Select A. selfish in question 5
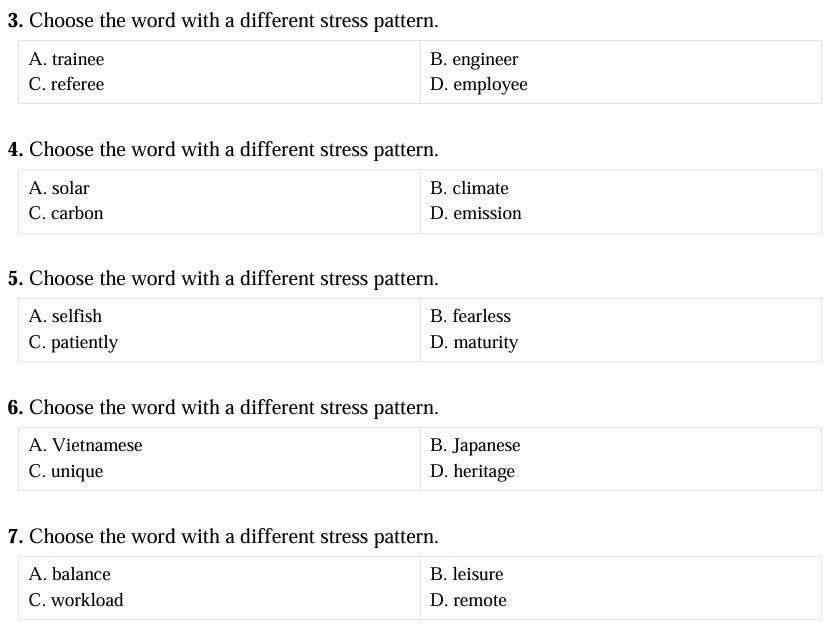 pyautogui.click(x=65, y=316)
